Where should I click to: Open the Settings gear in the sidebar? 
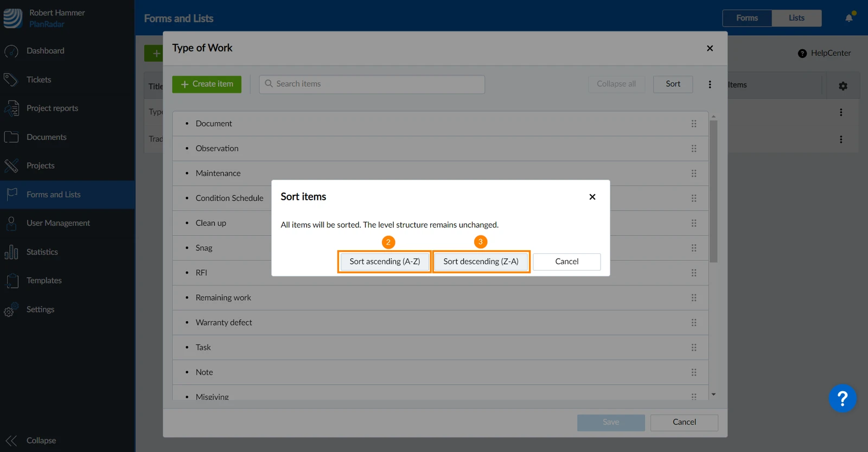click(11, 309)
